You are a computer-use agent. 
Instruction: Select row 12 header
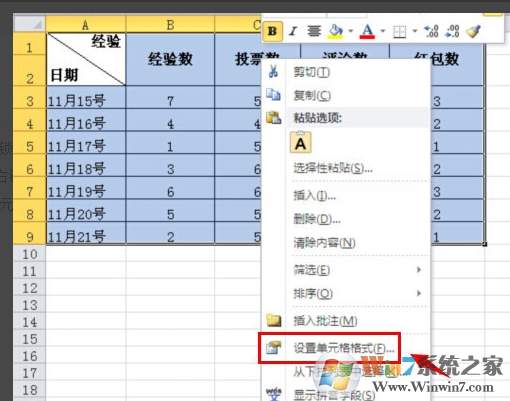click(30, 288)
